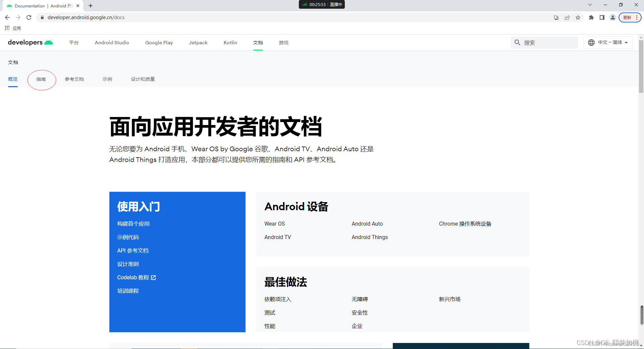Switch to the 设计和质量 tab
Screen dimensions: 644x349
click(x=143, y=79)
